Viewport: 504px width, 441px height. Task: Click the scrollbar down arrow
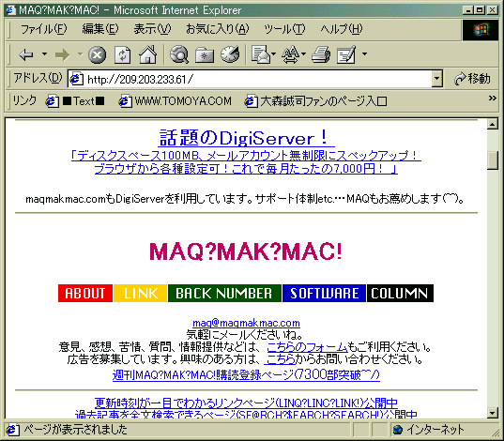(493, 413)
